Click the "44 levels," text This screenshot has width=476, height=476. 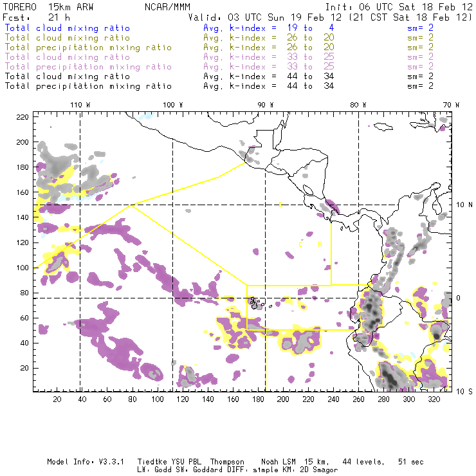(x=363, y=462)
